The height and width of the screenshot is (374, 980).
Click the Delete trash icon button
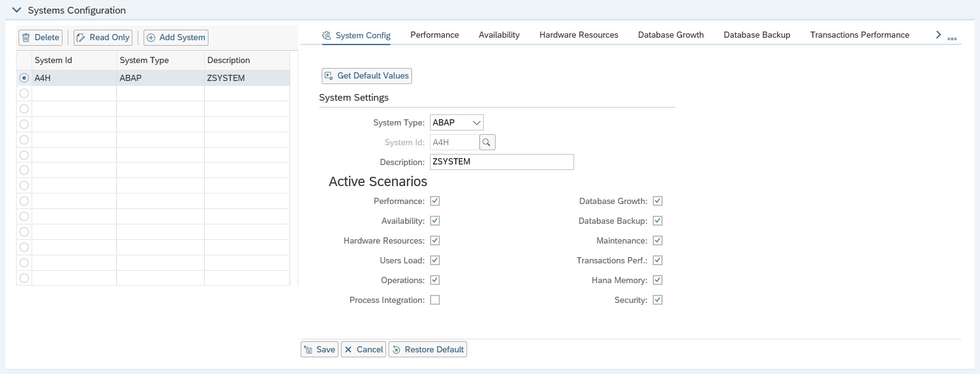(x=40, y=38)
